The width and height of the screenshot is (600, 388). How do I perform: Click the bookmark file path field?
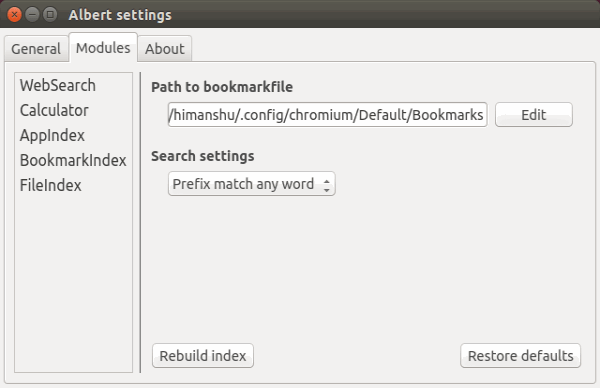point(328,114)
